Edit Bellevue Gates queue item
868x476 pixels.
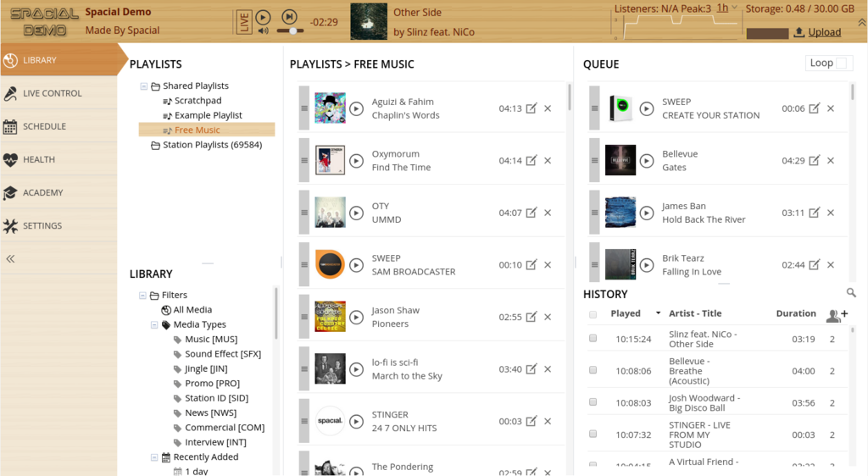814,160
